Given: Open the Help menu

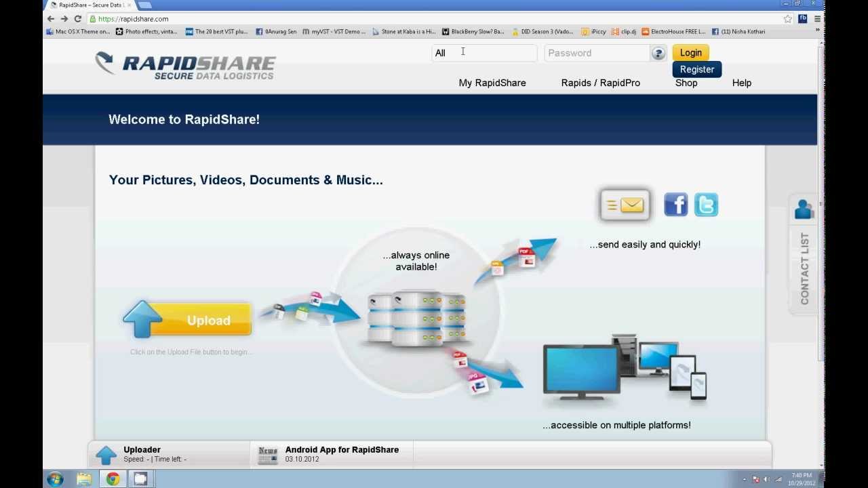Looking at the screenshot, I should 742,83.
